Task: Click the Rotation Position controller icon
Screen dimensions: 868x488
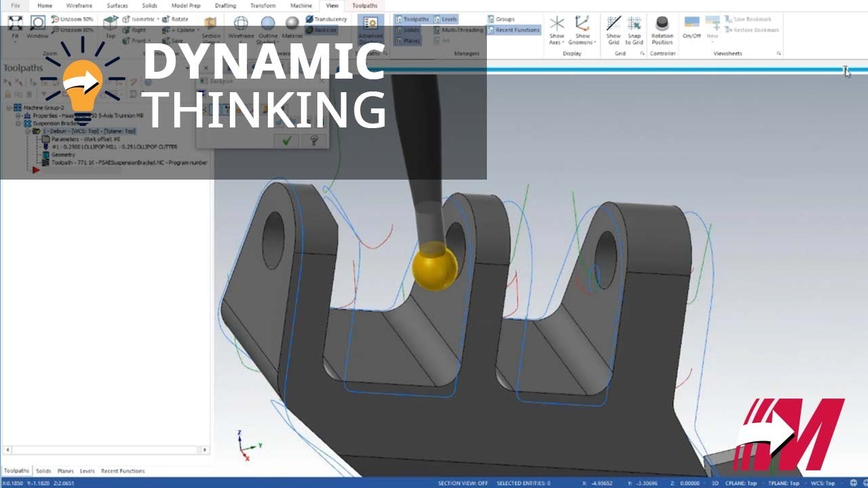Action: click(662, 22)
